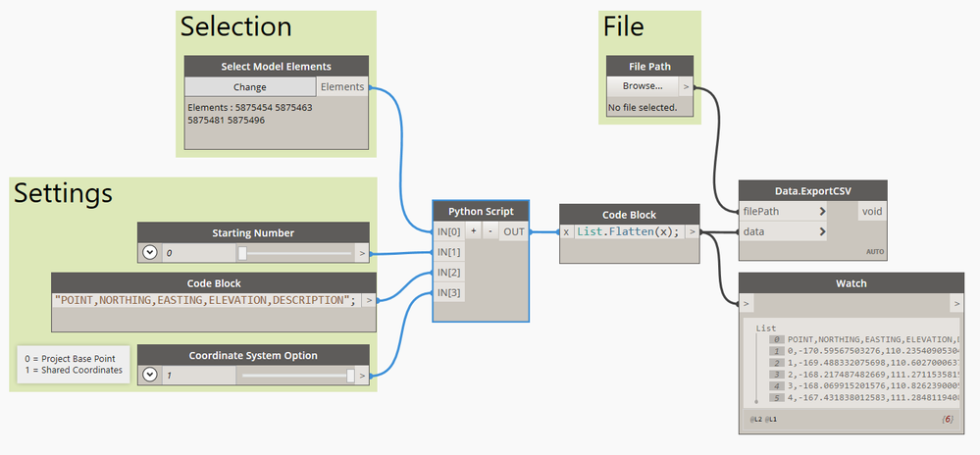Image resolution: width=980 pixels, height=455 pixels.
Task: Collapse the List root in Watch node
Action: (x=765, y=328)
